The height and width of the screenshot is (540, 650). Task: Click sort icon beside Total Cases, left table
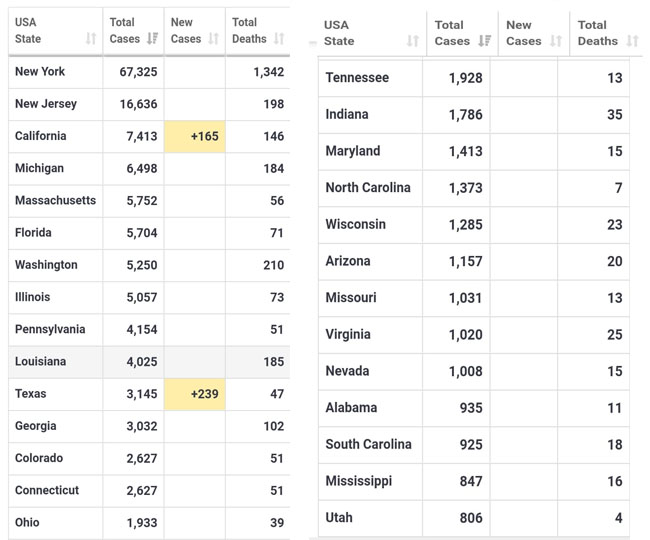click(152, 39)
